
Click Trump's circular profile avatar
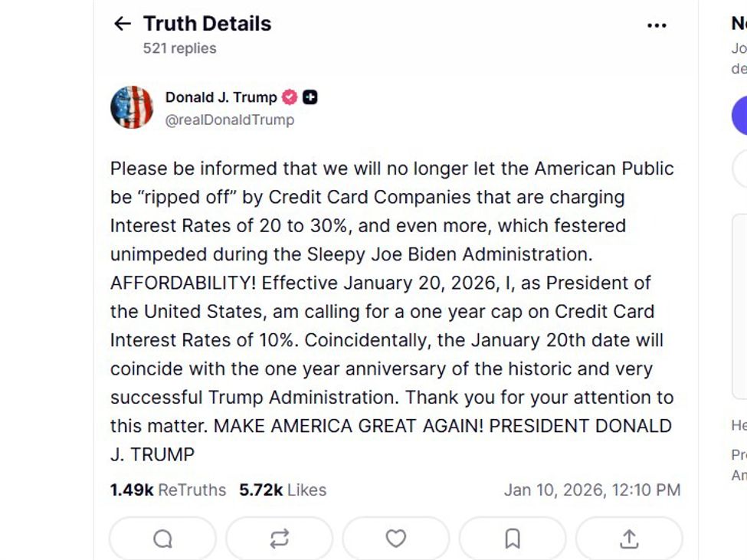[x=132, y=106]
